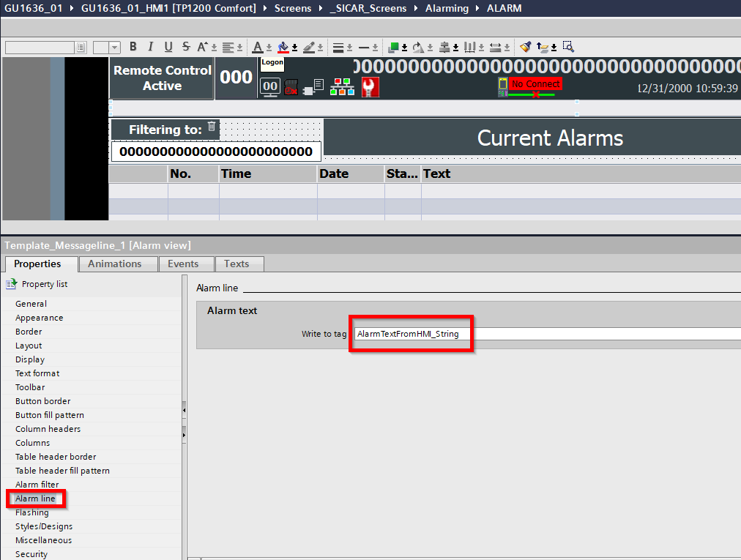Open dropdown arrow next to line width
Viewport: 741px width, 560px height.
point(350,48)
